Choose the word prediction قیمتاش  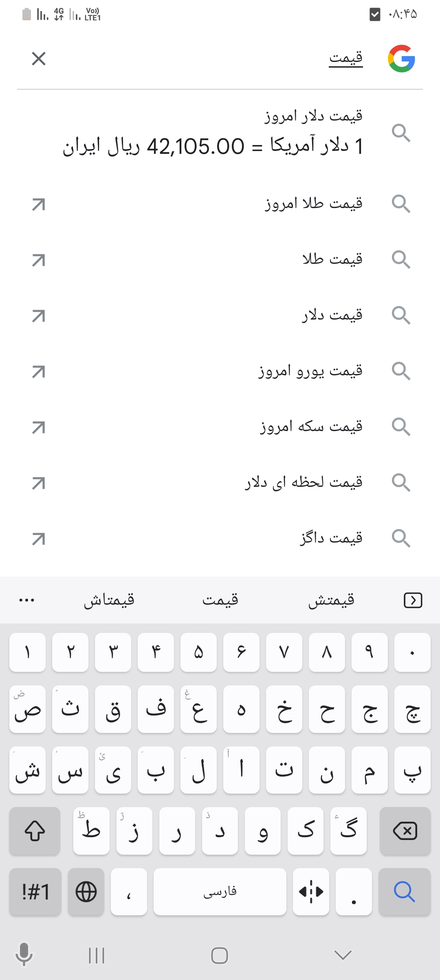click(109, 600)
